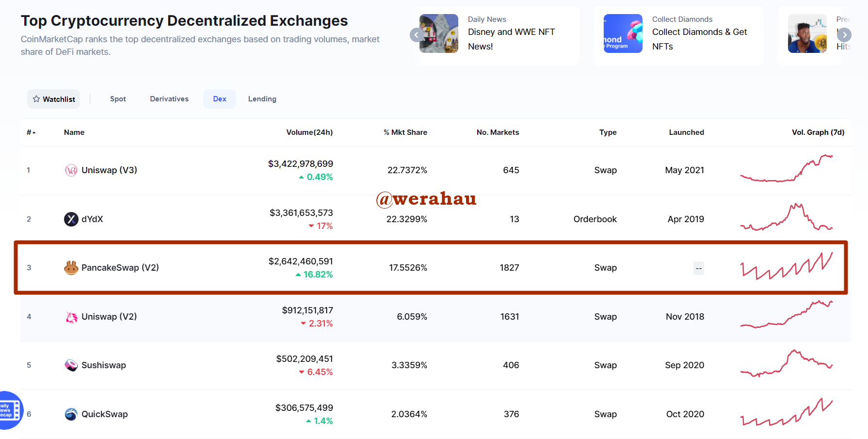Click the Collect Diamonds & Get NFTs card
Viewport: 868px width, 439px height.
click(679, 35)
